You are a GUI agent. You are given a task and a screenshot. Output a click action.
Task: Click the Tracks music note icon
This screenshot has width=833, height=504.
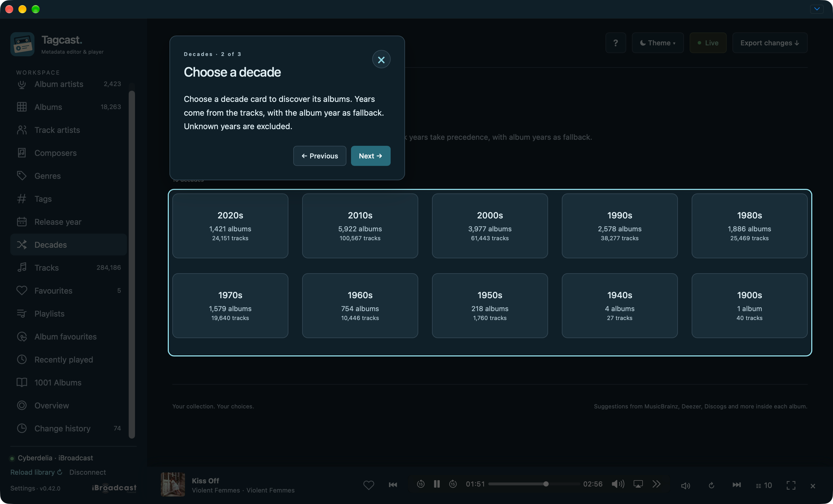click(22, 267)
